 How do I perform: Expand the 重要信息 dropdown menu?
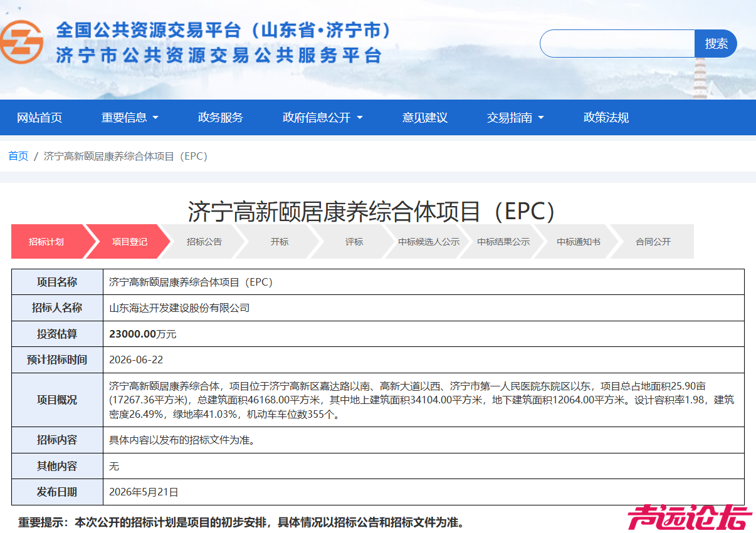coord(130,117)
